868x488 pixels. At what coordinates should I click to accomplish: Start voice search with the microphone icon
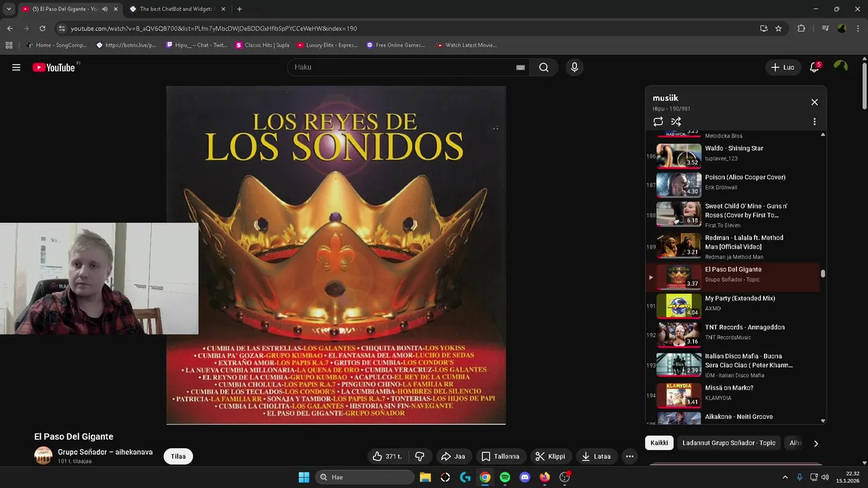(574, 67)
